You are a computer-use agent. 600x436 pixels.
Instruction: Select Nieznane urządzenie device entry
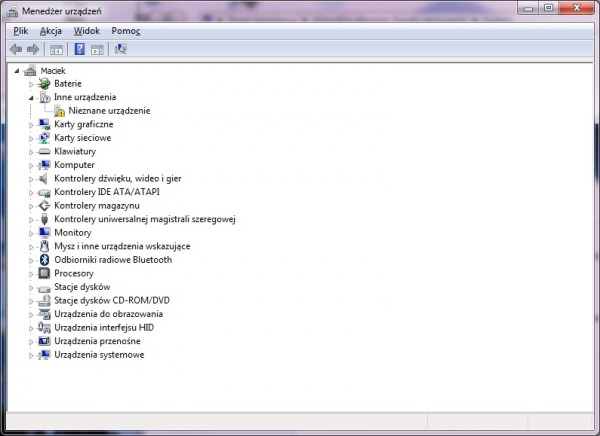pyautogui.click(x=109, y=111)
